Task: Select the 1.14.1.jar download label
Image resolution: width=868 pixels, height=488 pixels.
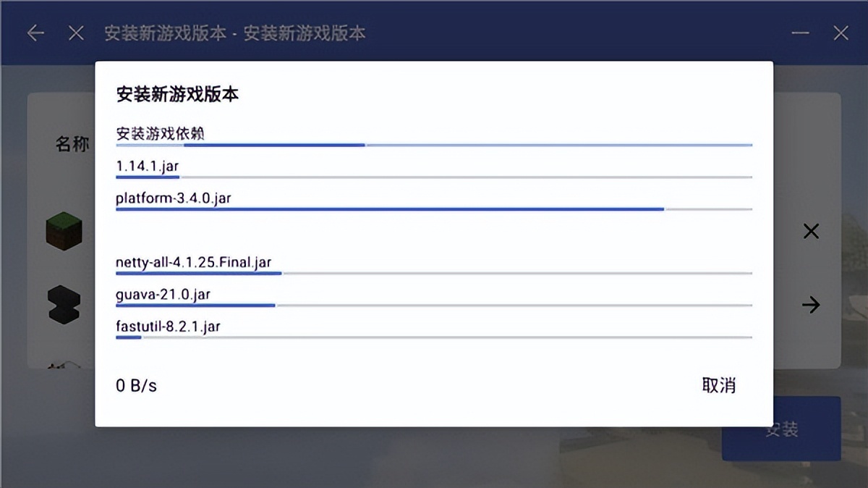Action: [148, 166]
